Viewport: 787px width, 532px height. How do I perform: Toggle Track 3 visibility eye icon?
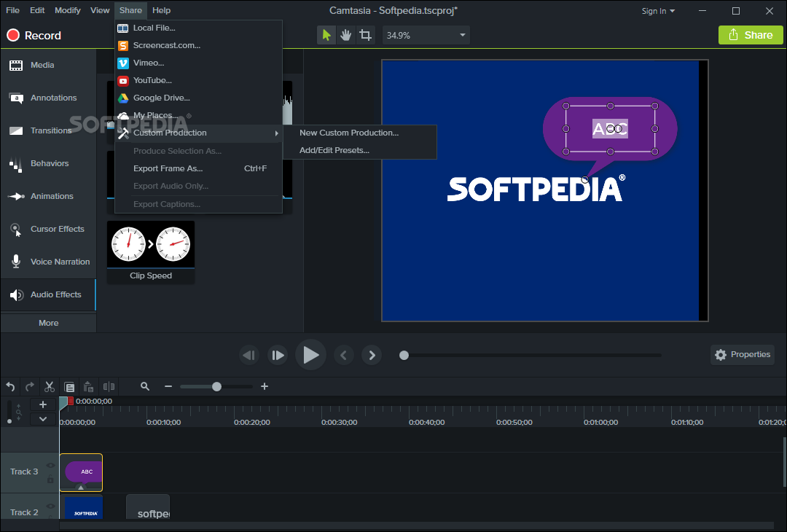pos(51,465)
